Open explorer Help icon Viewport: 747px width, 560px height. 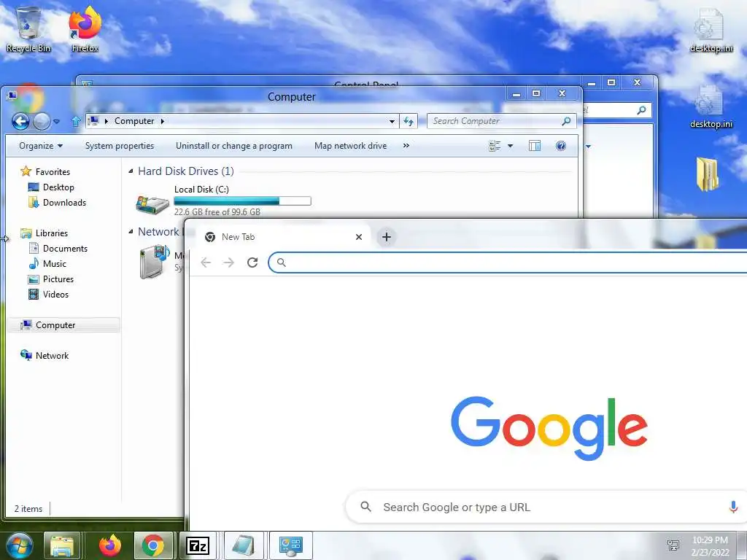point(561,146)
